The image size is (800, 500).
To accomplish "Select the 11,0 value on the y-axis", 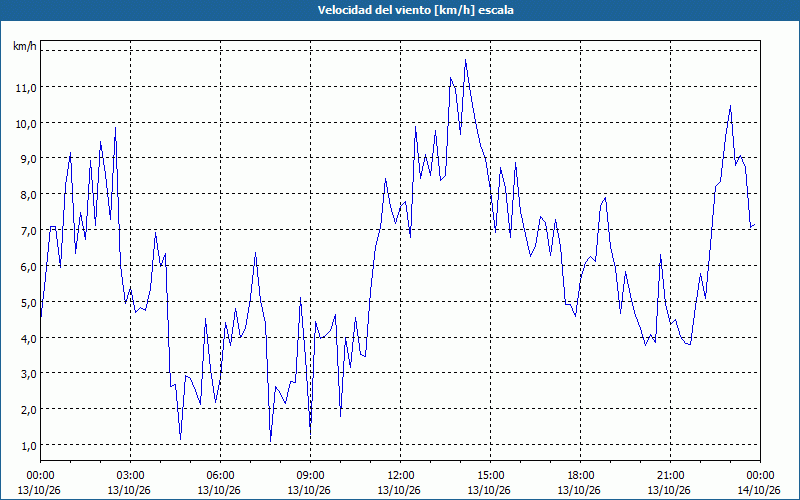I will coord(26,87).
